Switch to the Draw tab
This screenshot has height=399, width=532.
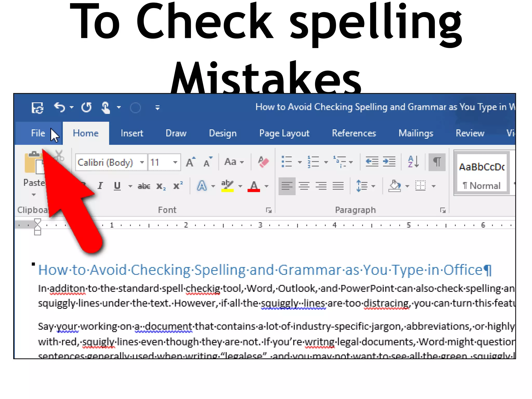click(x=176, y=133)
